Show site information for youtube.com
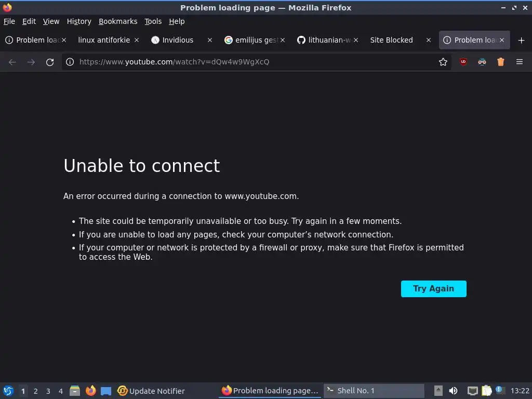532x399 pixels. pos(70,62)
